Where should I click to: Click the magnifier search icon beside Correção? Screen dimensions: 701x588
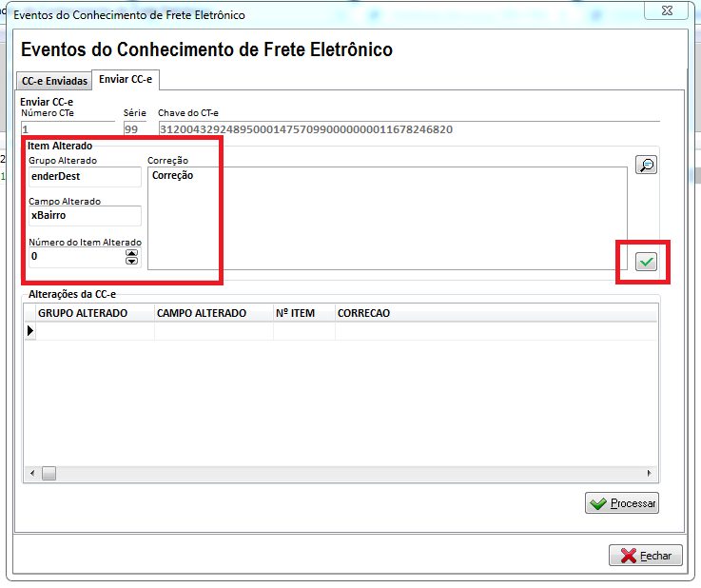click(x=647, y=166)
